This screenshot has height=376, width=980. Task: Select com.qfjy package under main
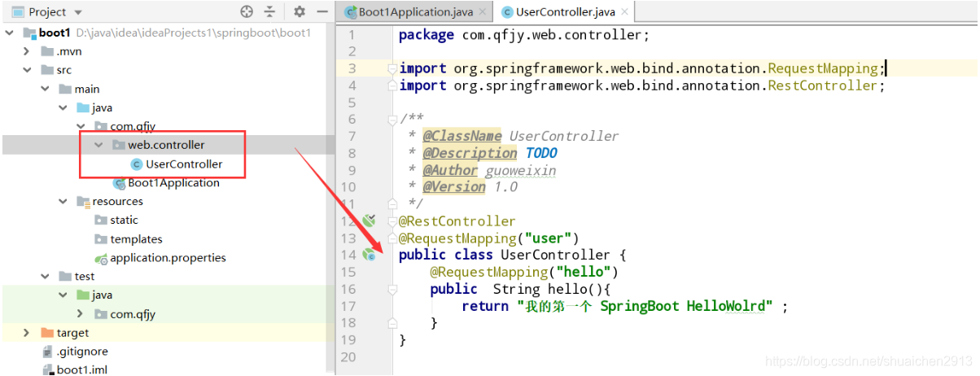click(133, 126)
